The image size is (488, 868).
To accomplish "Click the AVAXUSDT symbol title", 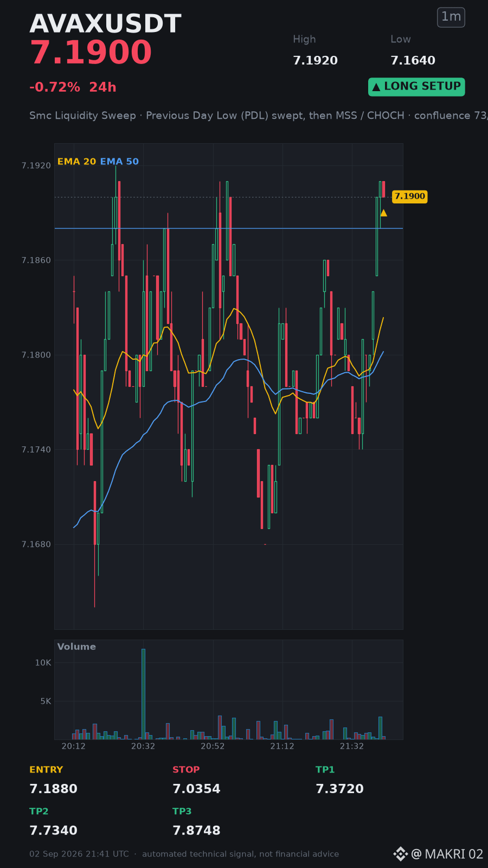I will [x=105, y=24].
